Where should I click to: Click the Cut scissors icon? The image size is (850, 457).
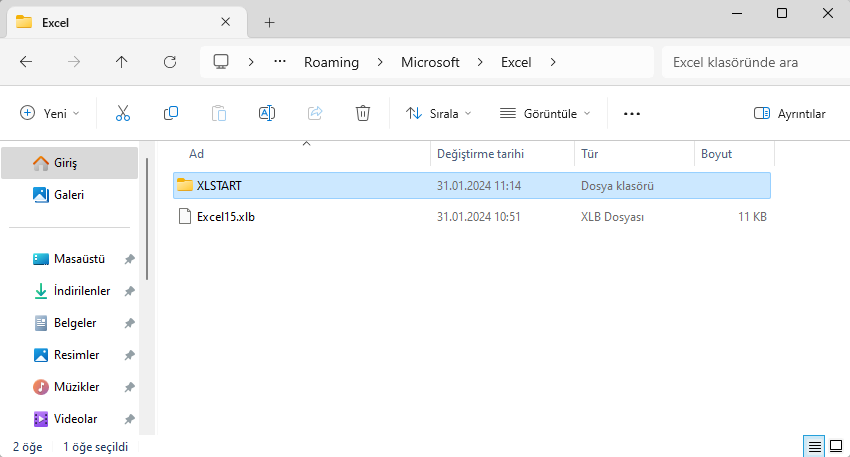[123, 113]
